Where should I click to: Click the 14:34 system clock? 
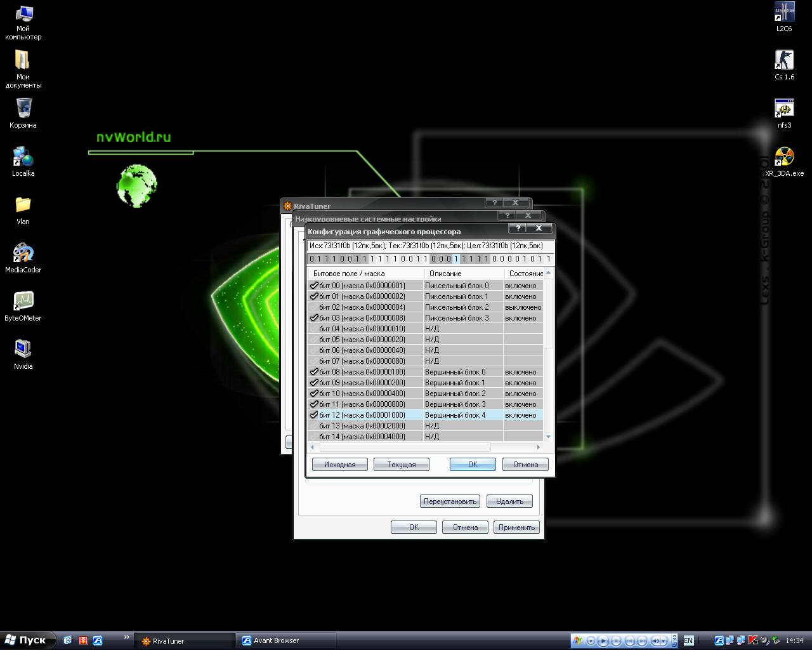click(x=794, y=640)
